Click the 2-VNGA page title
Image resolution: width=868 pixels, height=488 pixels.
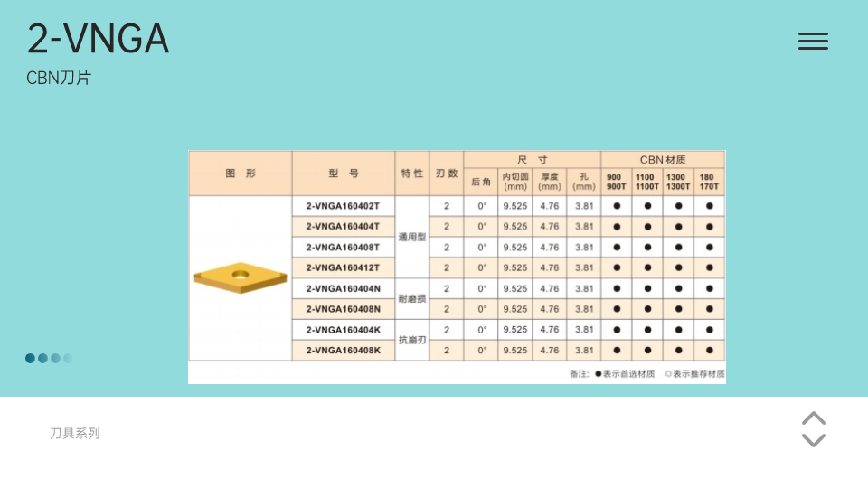tap(98, 39)
